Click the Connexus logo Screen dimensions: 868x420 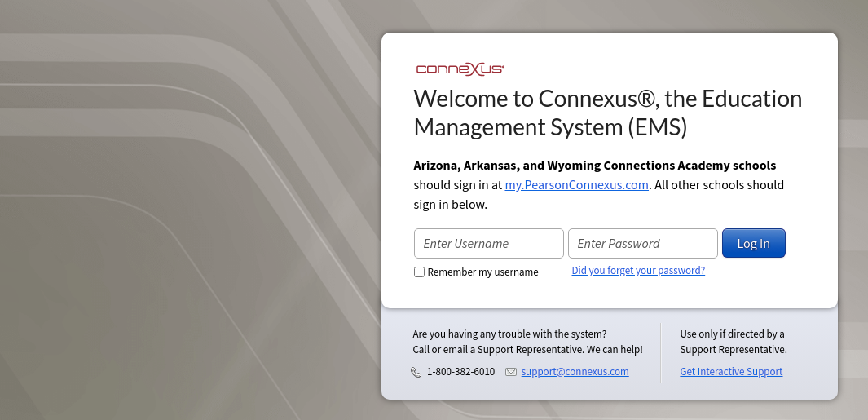point(460,69)
